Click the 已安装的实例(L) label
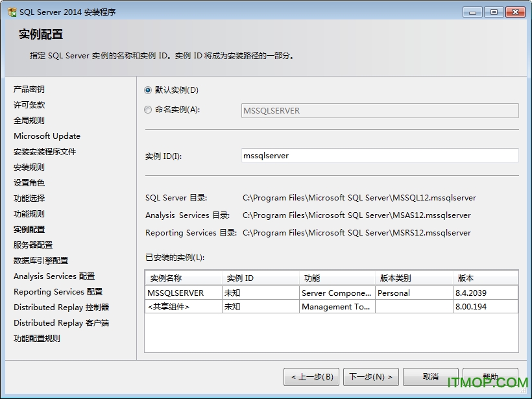The height and width of the screenshot is (399, 532). click(x=175, y=258)
